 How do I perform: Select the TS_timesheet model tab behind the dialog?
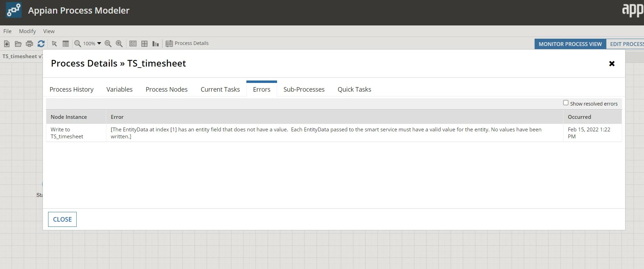[x=22, y=56]
